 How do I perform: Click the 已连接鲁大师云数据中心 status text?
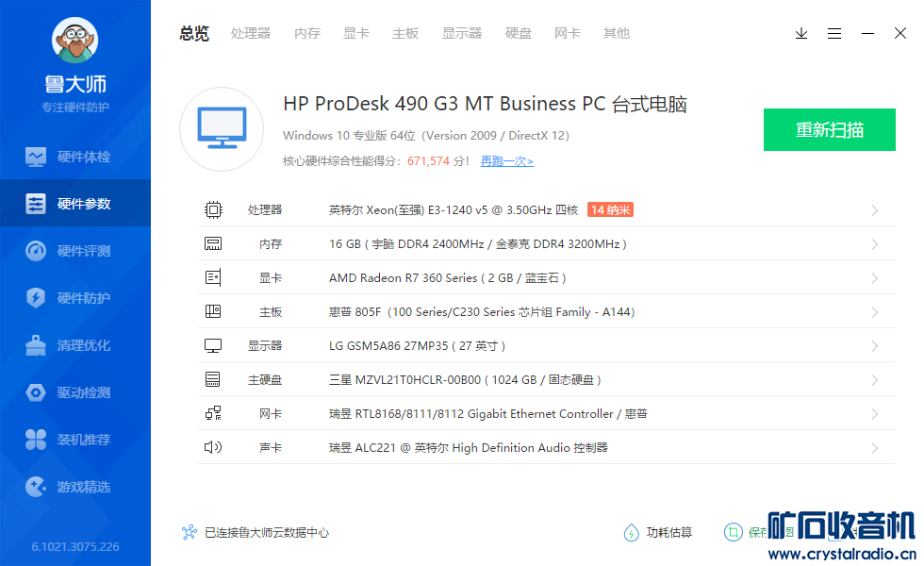click(x=266, y=532)
